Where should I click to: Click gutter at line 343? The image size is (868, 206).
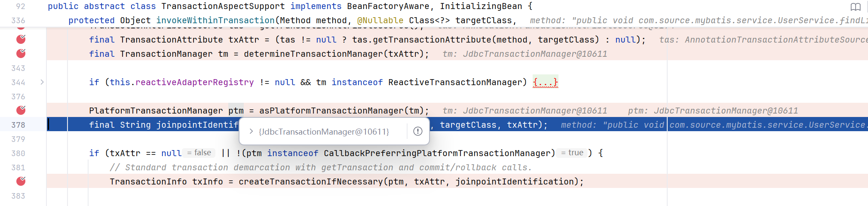(x=18, y=68)
